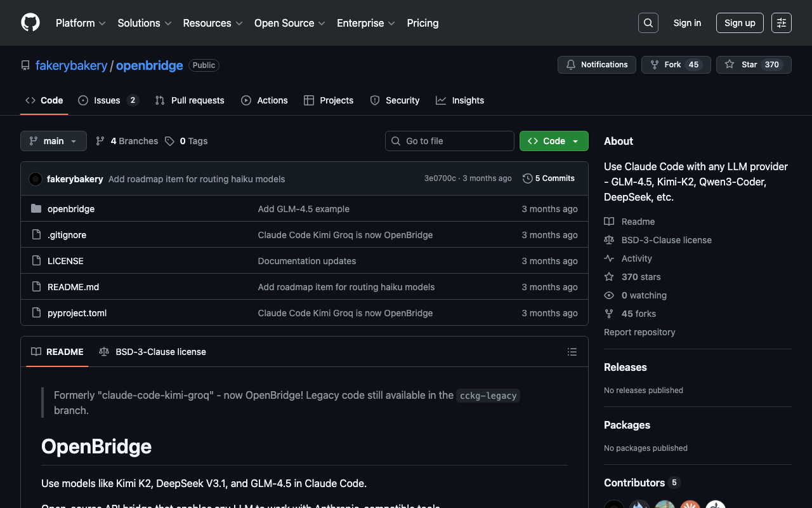Open the Pull requests tab
The width and height of the screenshot is (812, 508).
pos(190,100)
